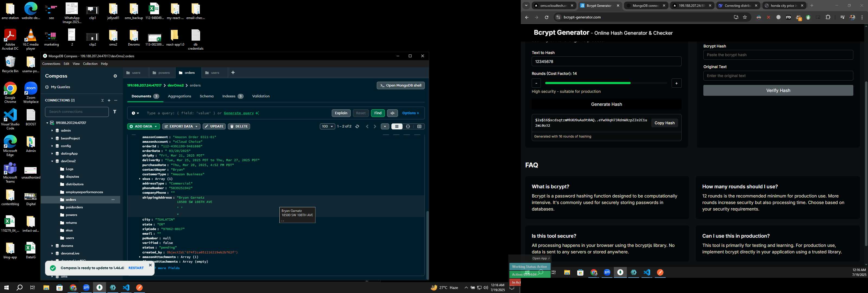Collapse all connections icon in sidebar
Viewport: 868px width, 293px height.
[103, 100]
